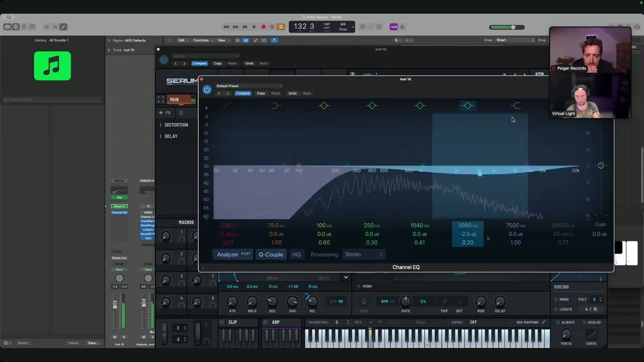Click the Search Sounds field
Image resolution: width=644 pixels, height=362 pixels.
point(52,100)
